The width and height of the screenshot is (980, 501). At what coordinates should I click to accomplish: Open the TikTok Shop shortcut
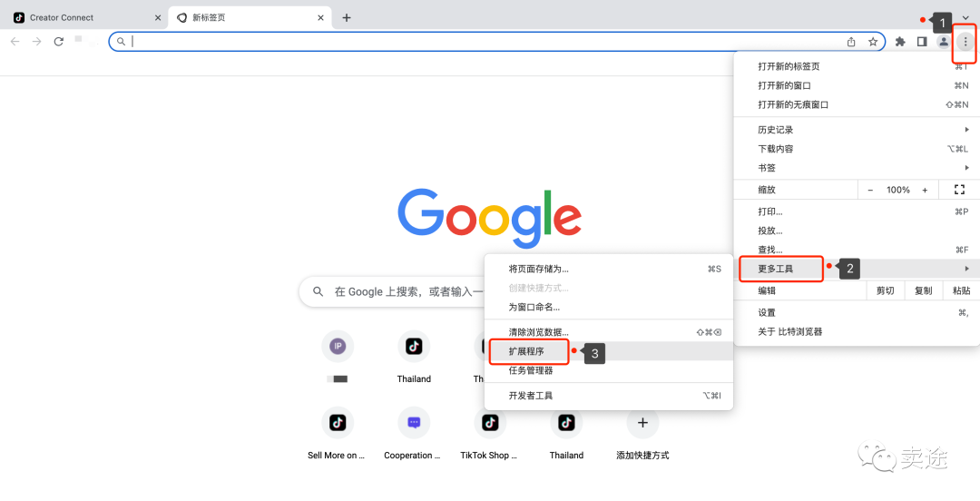tap(490, 433)
